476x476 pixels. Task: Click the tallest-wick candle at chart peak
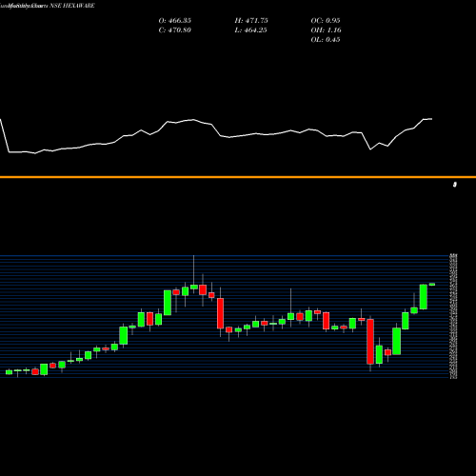[x=194, y=288]
